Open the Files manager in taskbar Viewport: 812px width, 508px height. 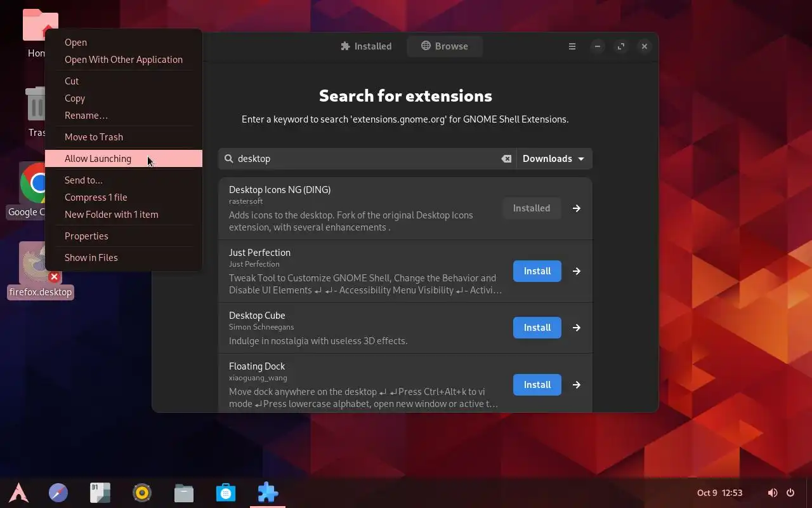[184, 493]
